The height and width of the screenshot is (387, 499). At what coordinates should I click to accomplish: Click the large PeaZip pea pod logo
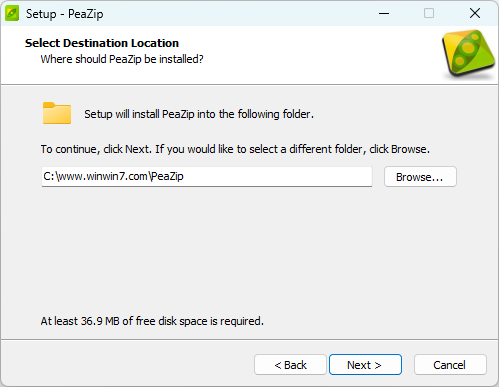pos(469,54)
